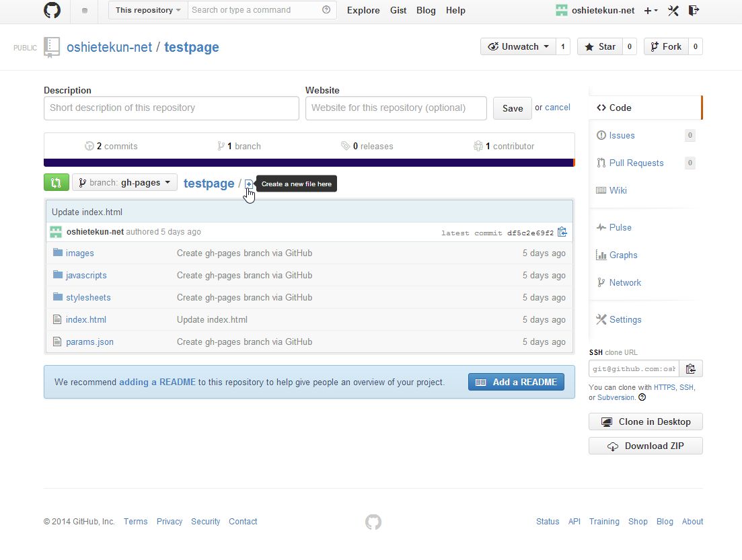Click the adding a README link
The height and width of the screenshot is (560, 742).
coord(157,382)
